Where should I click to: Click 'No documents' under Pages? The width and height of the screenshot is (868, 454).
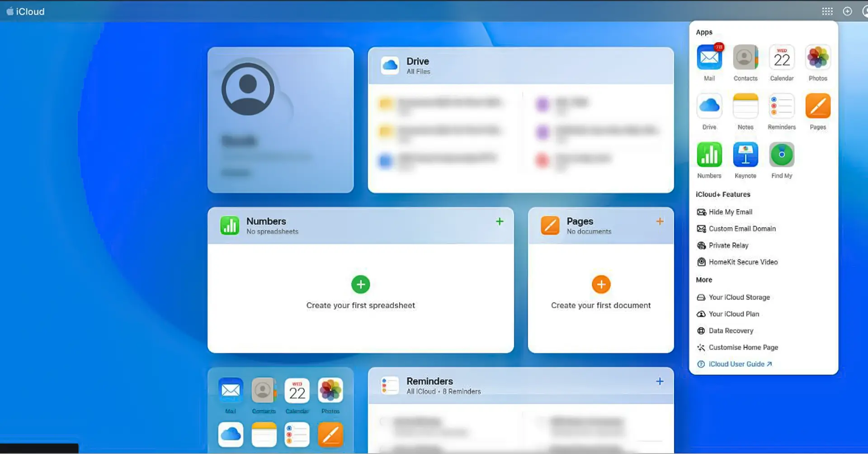point(589,231)
